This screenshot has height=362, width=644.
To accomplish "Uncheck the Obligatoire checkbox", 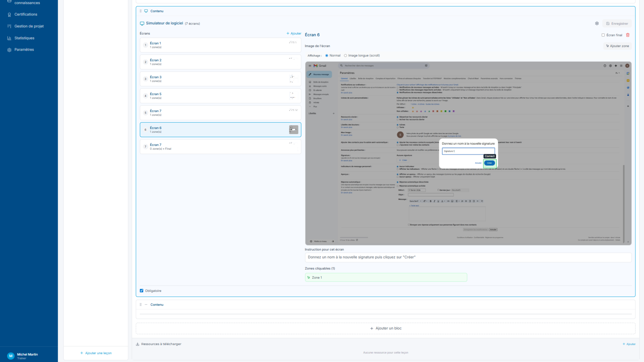I will [142, 291].
